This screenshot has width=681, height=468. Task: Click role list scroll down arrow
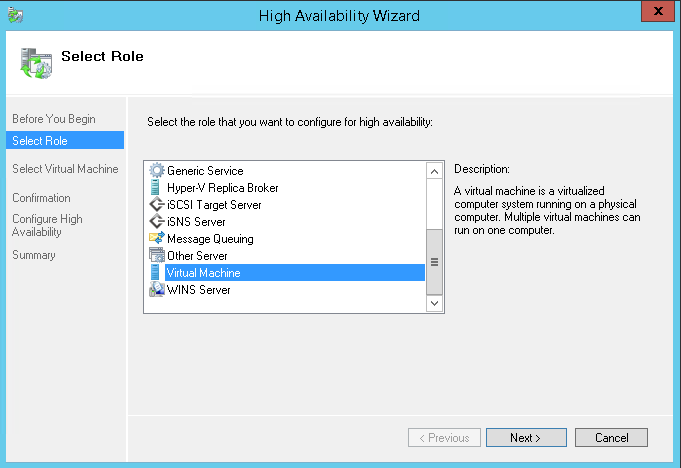pos(434,303)
